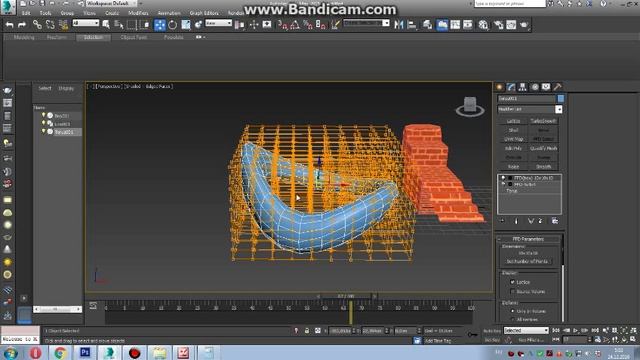The height and width of the screenshot is (360, 640).
Task: Click the Undo arrow in main toolbar
Action: tap(9, 25)
